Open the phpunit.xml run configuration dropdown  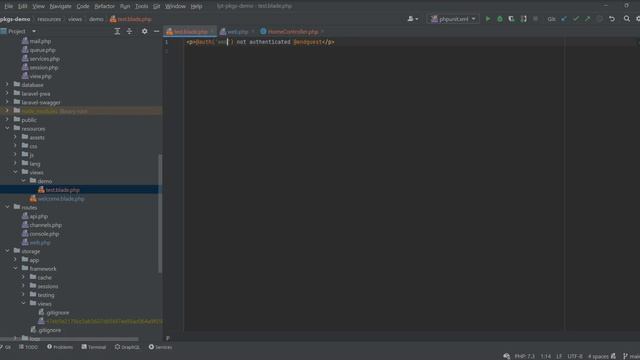pos(453,19)
